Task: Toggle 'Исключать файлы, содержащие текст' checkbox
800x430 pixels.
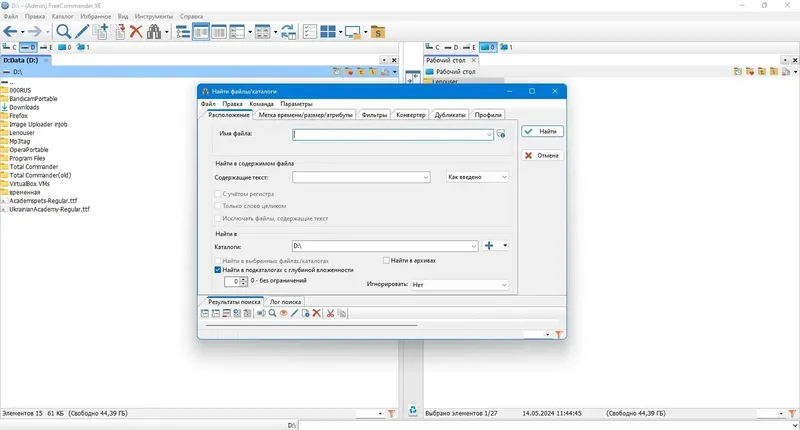Action: pos(218,218)
